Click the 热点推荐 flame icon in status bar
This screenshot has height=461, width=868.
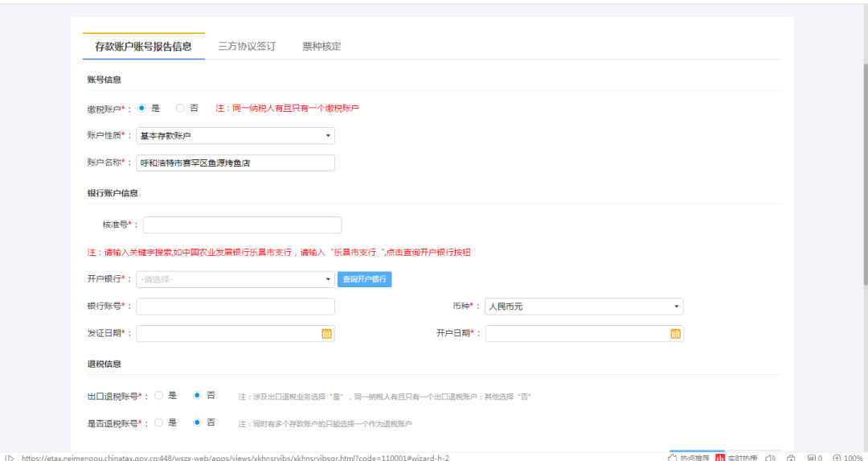(673, 458)
